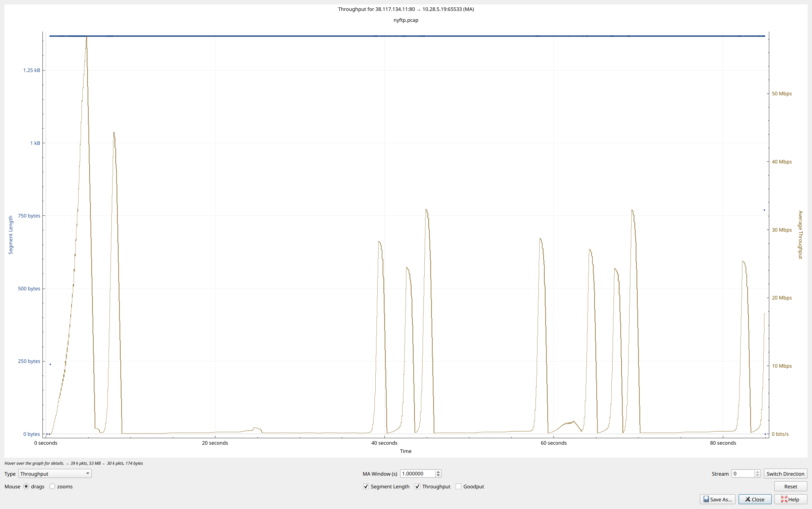The width and height of the screenshot is (812, 509).
Task: Click Save As button
Action: [717, 499]
